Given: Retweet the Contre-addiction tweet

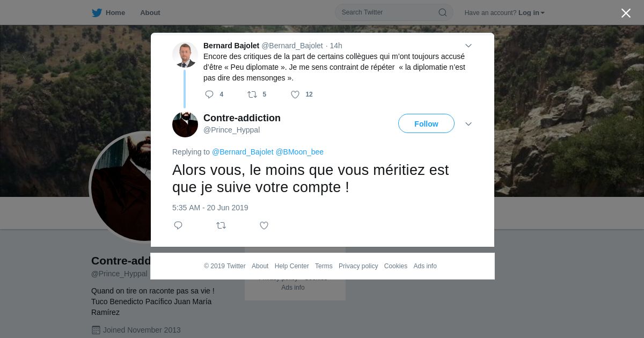Looking at the screenshot, I should coord(221,225).
